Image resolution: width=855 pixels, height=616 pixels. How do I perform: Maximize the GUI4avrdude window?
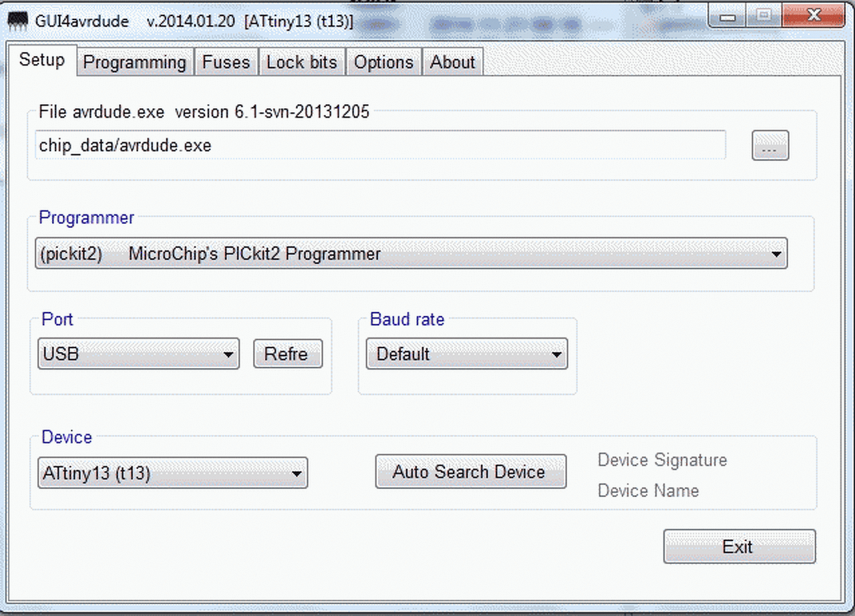(x=764, y=16)
